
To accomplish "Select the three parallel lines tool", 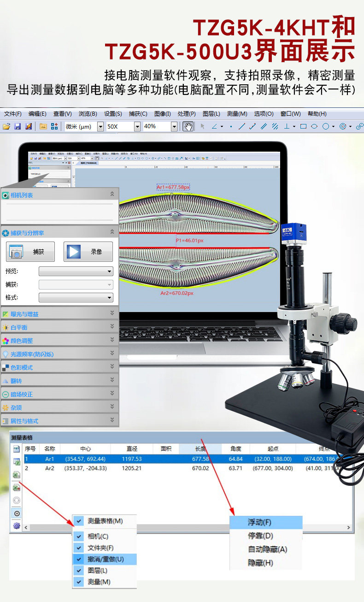I will coord(275,126).
